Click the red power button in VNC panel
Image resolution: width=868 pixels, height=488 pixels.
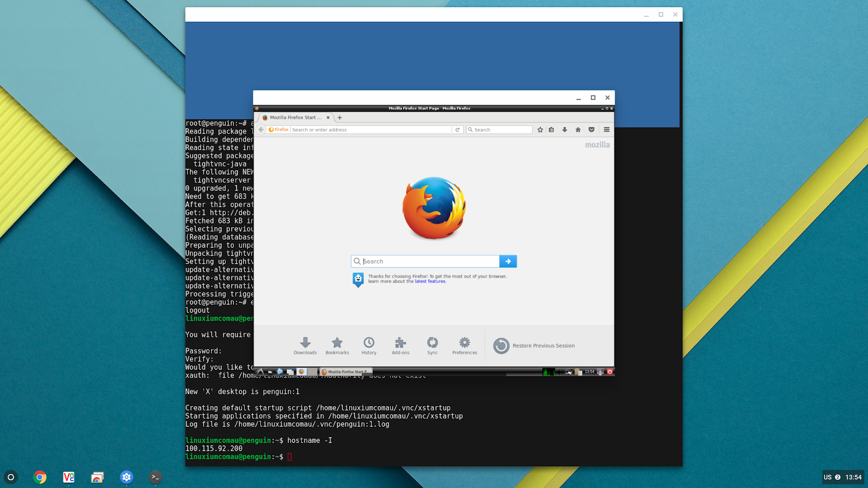coord(610,372)
